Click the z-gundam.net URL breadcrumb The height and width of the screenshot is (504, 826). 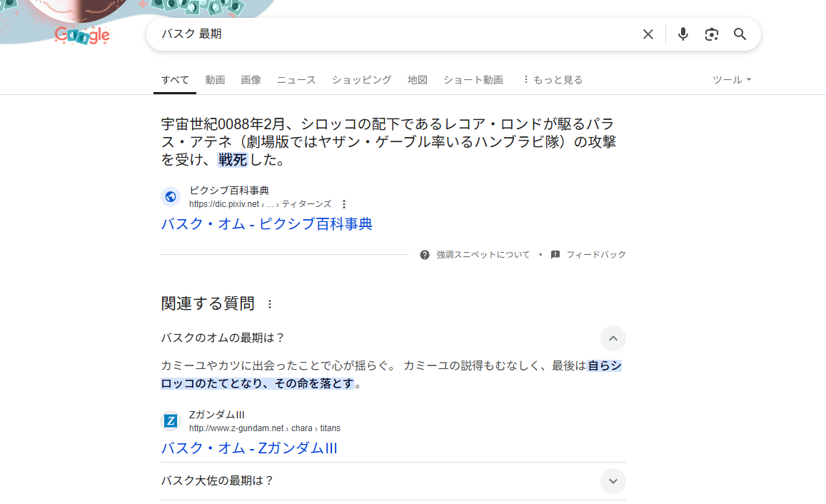coord(264,428)
